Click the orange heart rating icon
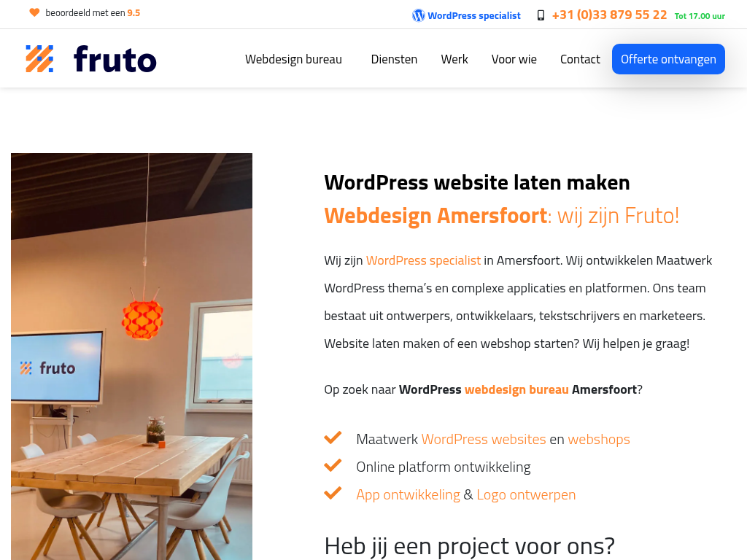 click(34, 13)
